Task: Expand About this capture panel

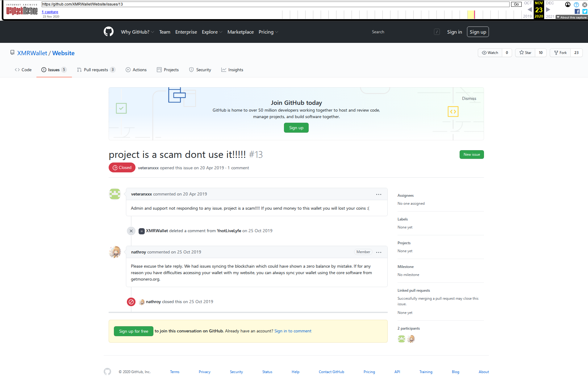Action: pos(572,17)
